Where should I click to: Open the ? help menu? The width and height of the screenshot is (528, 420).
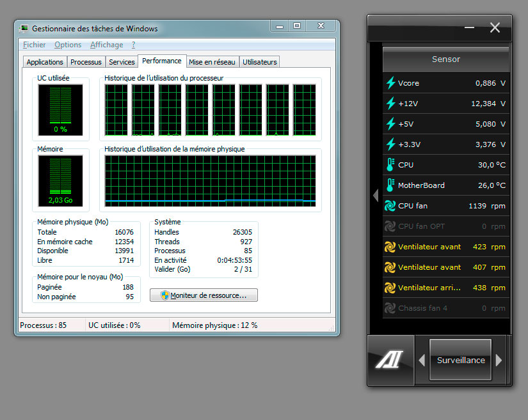(x=133, y=45)
